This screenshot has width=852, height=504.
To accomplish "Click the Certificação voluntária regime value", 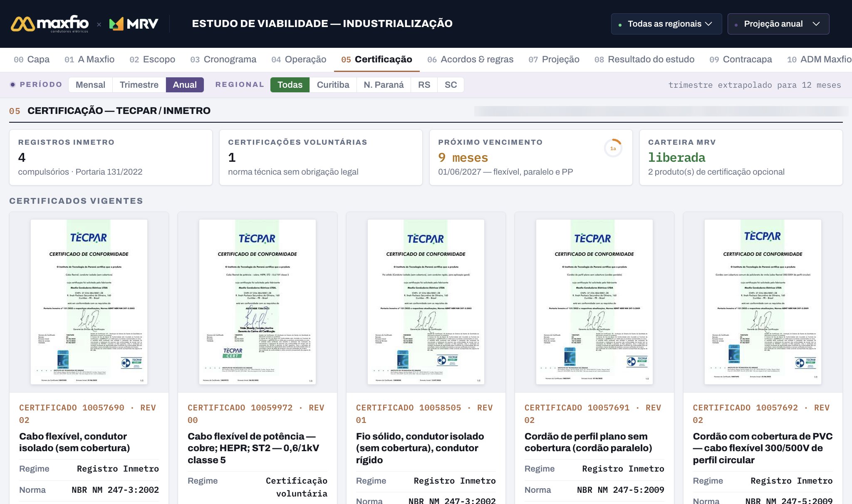I will 297,487.
